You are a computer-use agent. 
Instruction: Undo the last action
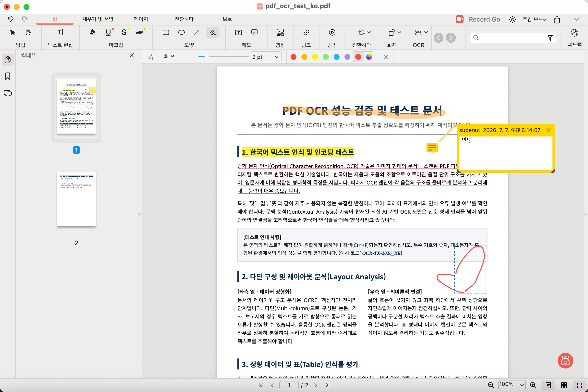tap(10, 19)
